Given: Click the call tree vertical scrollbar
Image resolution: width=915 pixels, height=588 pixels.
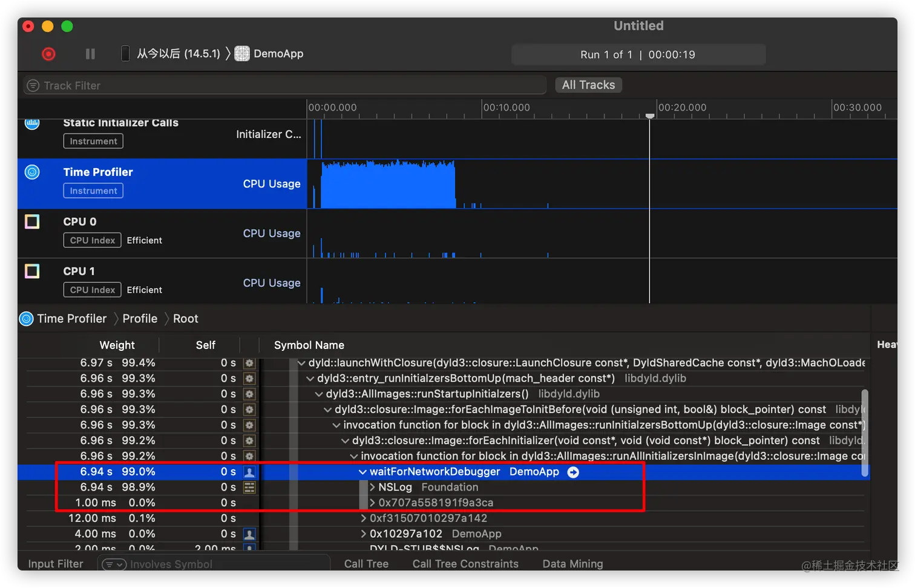Looking at the screenshot, I should pyautogui.click(x=865, y=433).
